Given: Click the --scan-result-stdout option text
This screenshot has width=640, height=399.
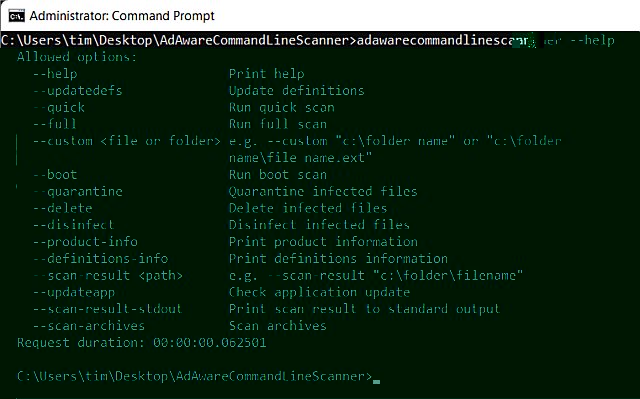Looking at the screenshot, I should [108, 309].
